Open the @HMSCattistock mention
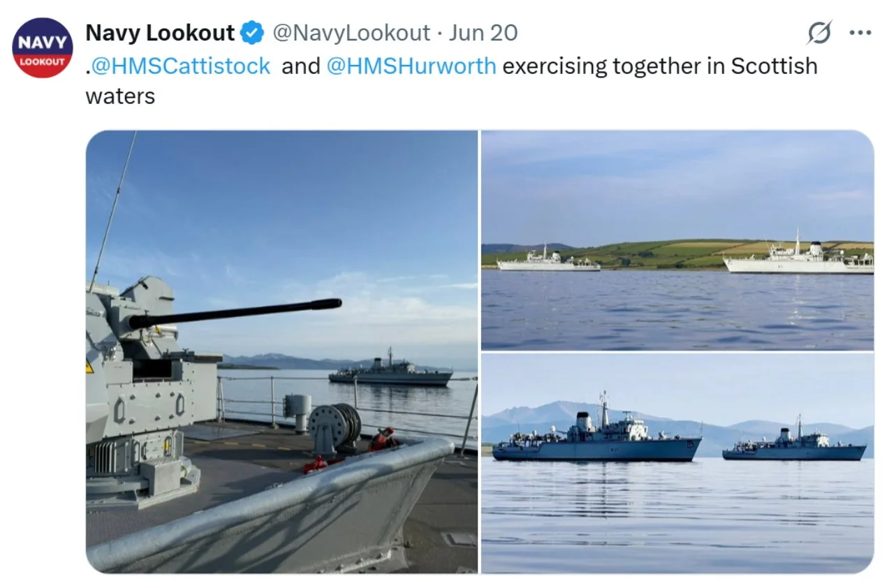Screen dimensions: 894x588 (x=181, y=66)
